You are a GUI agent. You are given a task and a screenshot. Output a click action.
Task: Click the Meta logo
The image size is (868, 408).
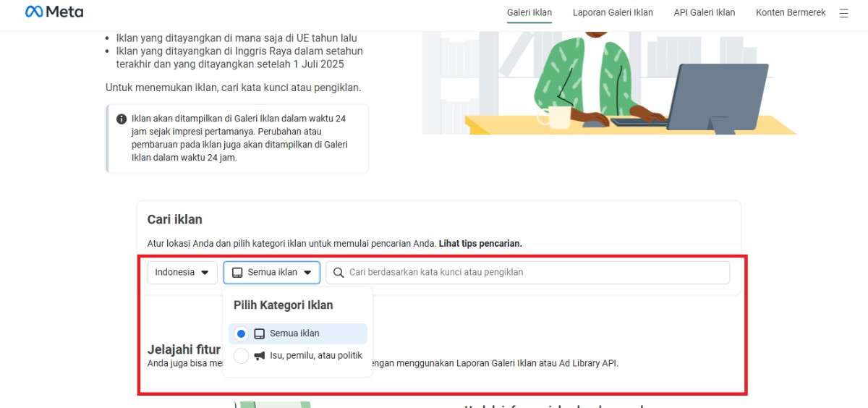(54, 12)
